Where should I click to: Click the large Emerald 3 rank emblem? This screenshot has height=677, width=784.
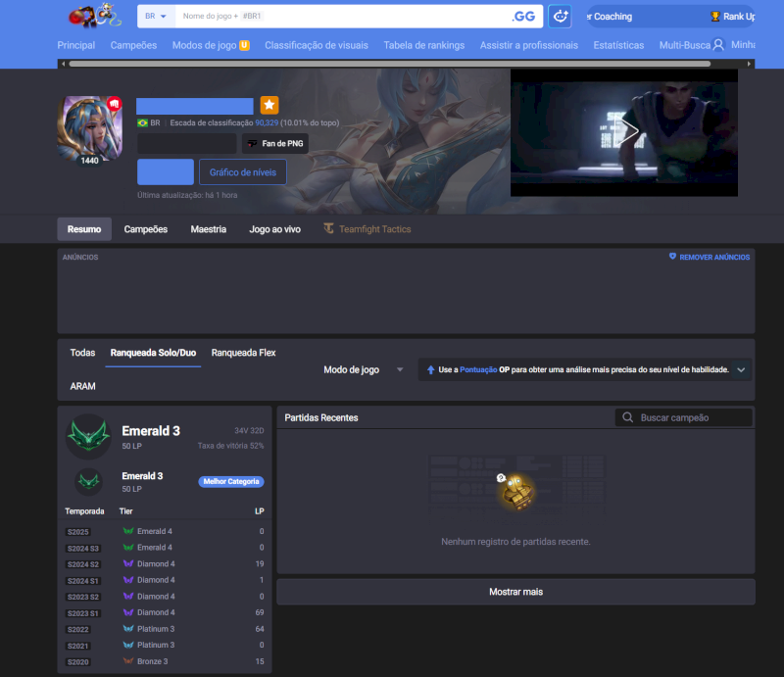click(x=88, y=437)
